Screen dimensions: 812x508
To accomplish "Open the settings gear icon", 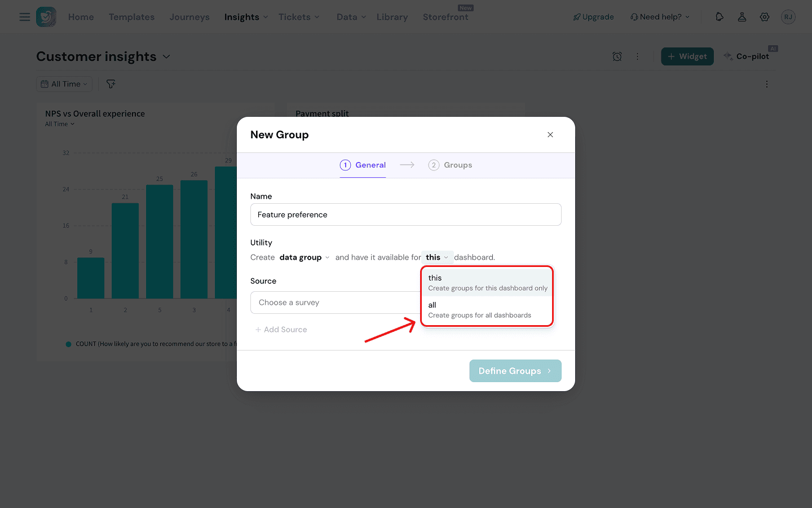I will pos(765,17).
